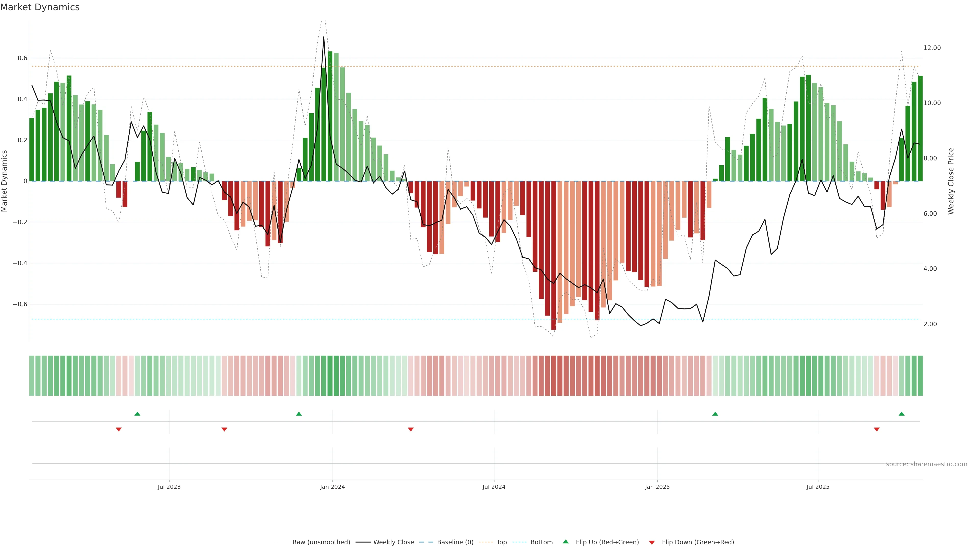The height and width of the screenshot is (551, 980).
Task: Click the Flip Up triangle legend icon
Action: pos(566,542)
